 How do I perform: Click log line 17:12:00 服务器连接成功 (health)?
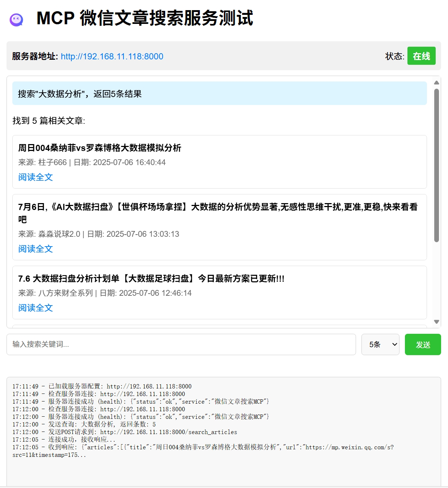141,417
